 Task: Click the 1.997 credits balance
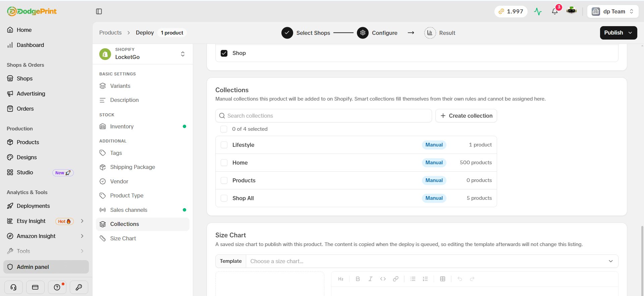[511, 11]
